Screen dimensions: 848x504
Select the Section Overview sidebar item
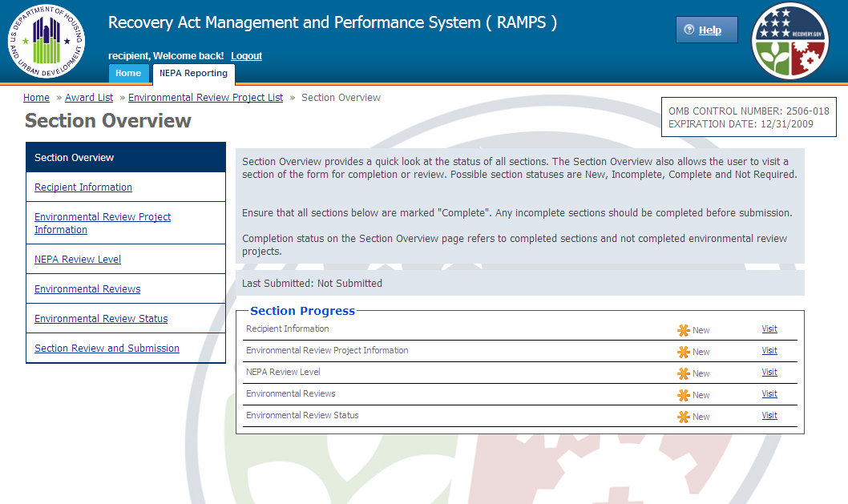click(x=75, y=158)
